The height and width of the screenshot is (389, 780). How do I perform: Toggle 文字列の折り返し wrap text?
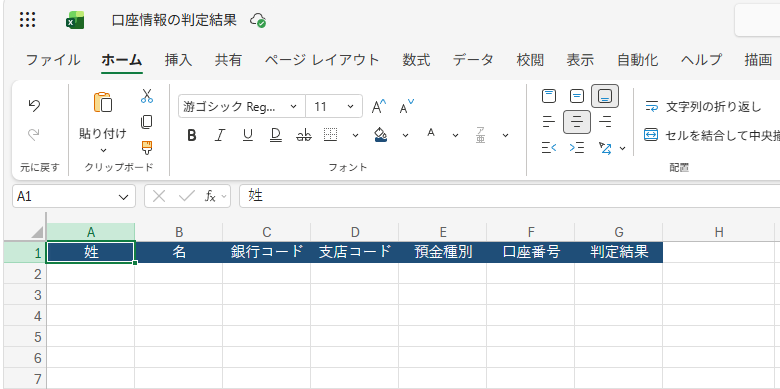pos(703,107)
